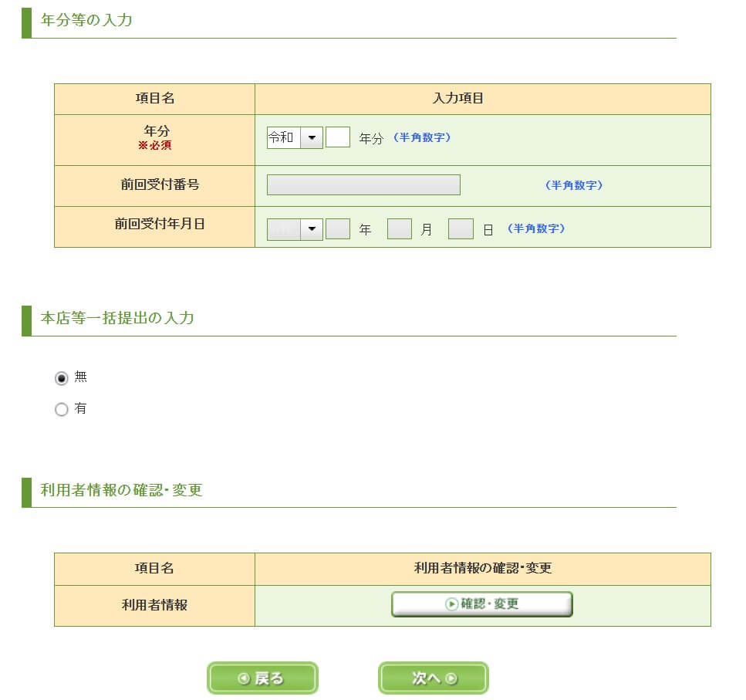Select the 有 radio button

[62, 410]
